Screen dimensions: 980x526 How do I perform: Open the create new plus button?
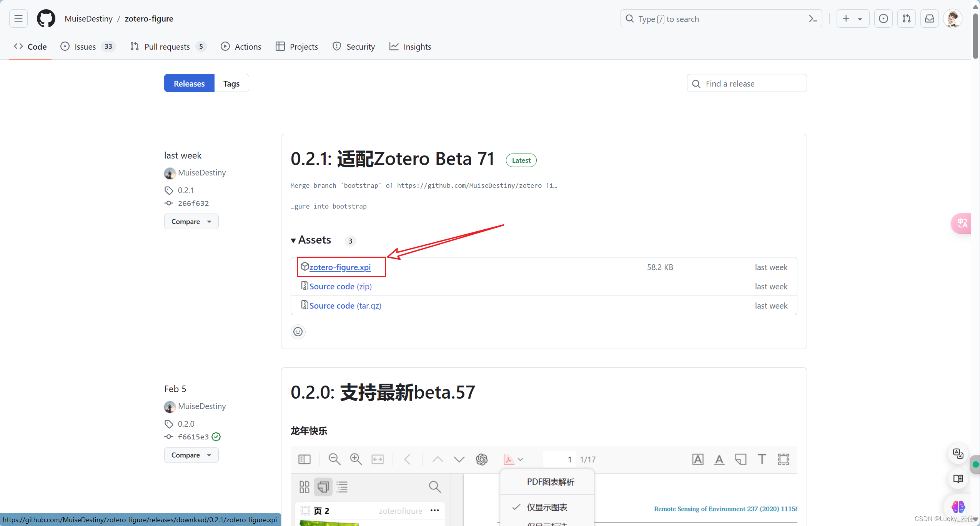tap(846, 18)
